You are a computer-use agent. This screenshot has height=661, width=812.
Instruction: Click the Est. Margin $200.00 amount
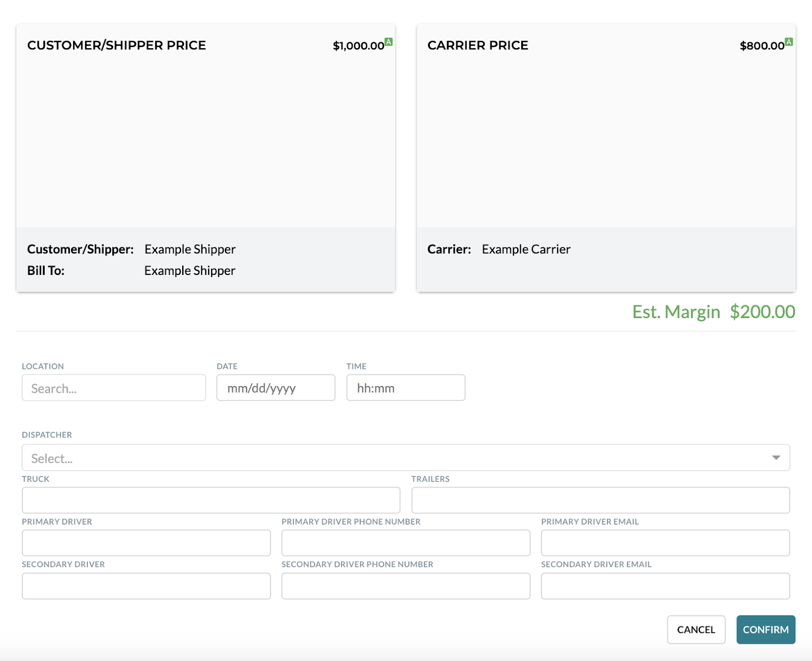tap(762, 311)
